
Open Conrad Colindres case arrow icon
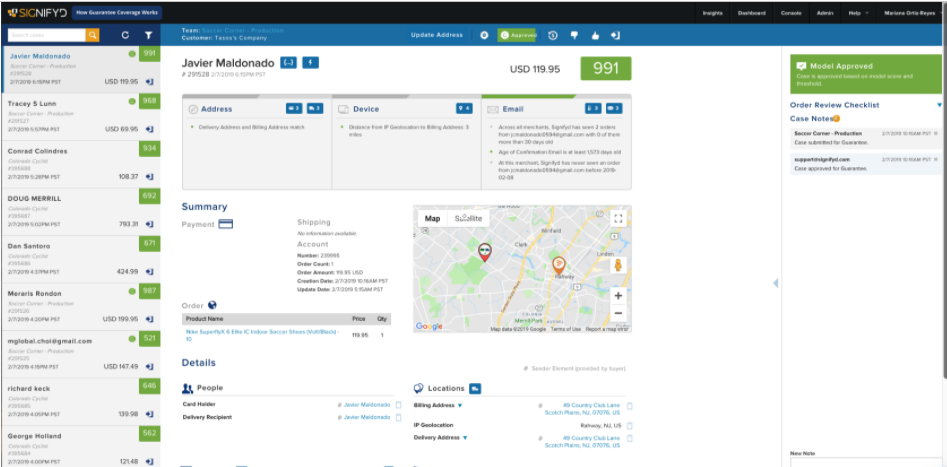pos(149,176)
